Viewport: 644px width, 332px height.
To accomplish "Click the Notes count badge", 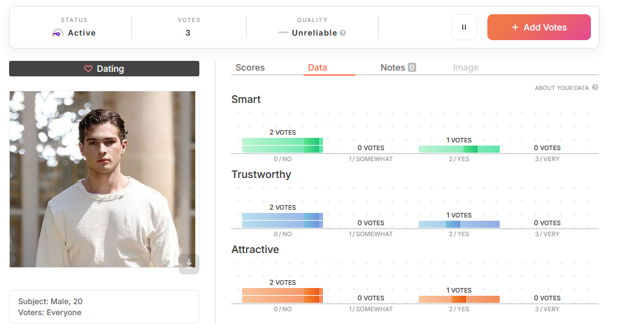I will [x=412, y=67].
